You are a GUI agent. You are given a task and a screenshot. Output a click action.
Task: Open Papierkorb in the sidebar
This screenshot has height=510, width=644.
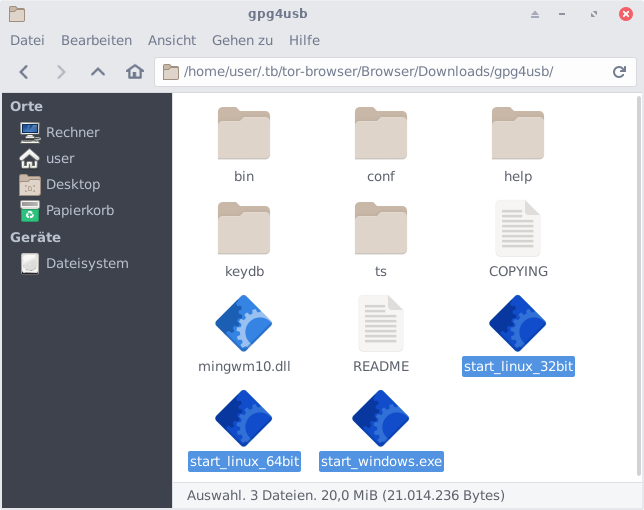79,211
